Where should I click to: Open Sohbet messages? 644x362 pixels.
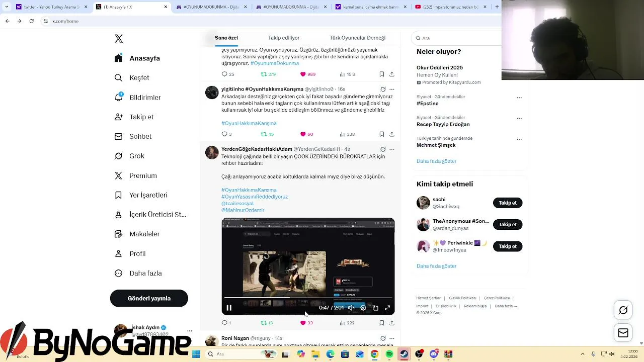(x=133, y=137)
